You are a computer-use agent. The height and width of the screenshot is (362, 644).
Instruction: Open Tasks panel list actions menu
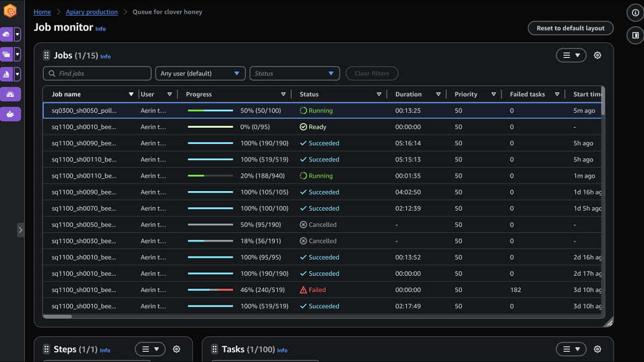(571, 349)
